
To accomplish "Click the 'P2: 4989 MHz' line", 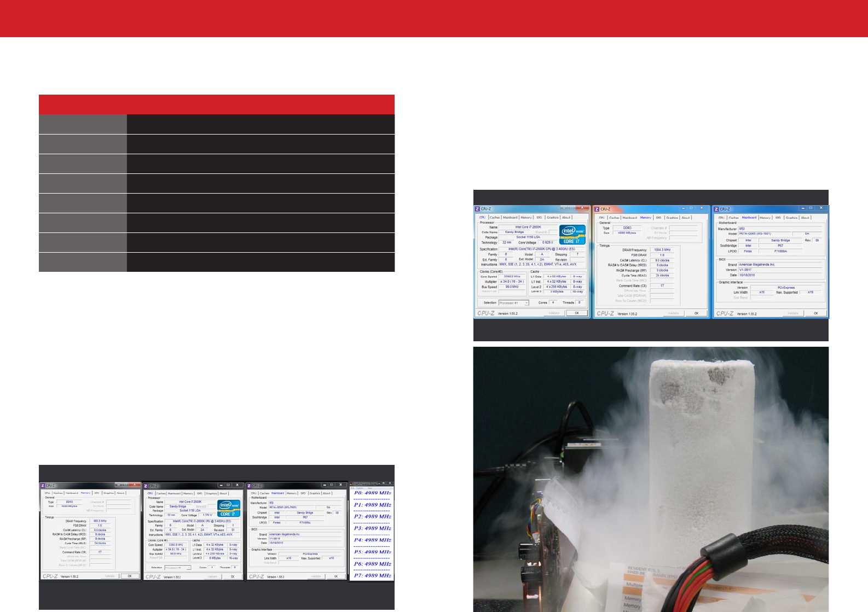I will tap(373, 516).
